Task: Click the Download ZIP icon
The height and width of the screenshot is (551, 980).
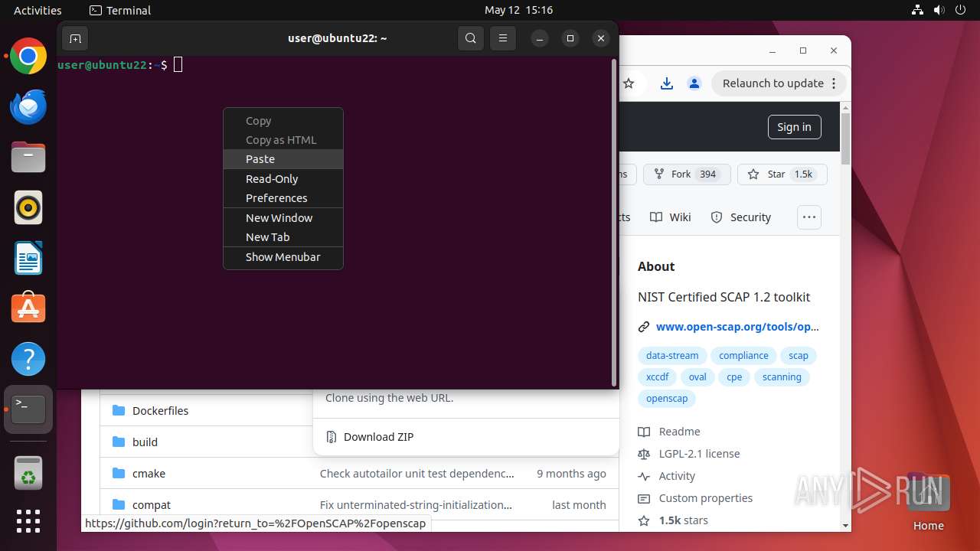Action: [x=332, y=437]
